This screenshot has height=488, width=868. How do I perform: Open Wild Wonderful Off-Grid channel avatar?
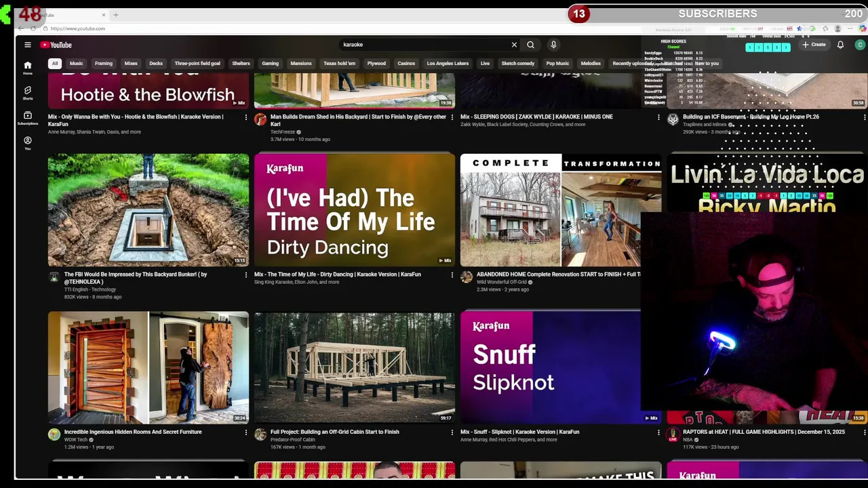click(467, 277)
